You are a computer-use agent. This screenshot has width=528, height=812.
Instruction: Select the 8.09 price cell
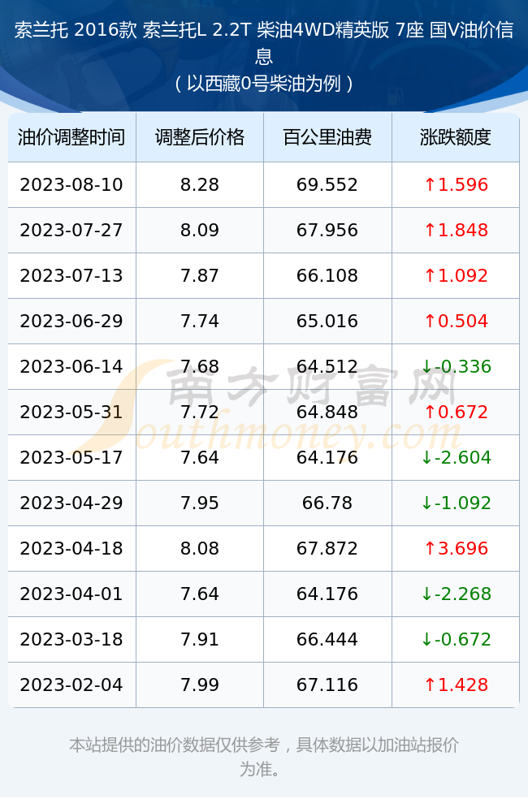coord(200,230)
